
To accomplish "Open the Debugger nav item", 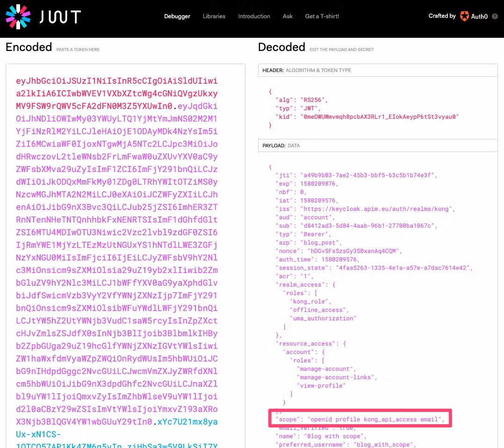I will [177, 16].
